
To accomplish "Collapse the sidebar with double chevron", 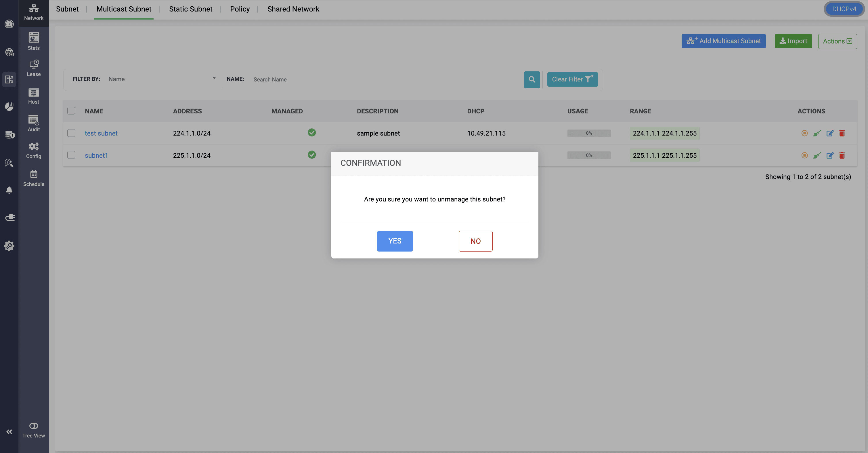I will [x=9, y=432].
